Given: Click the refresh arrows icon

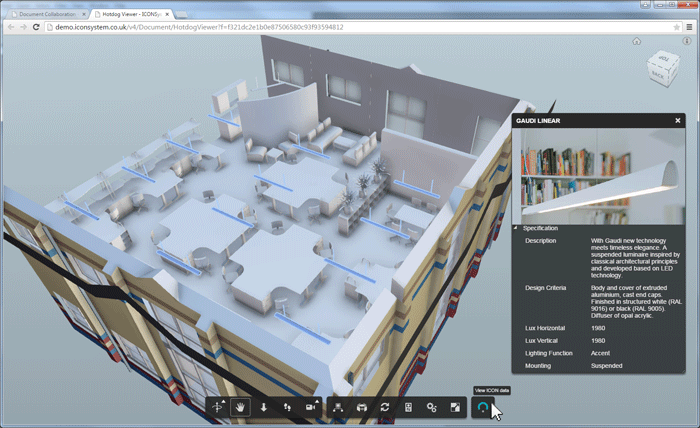Looking at the screenshot, I should [x=384, y=407].
